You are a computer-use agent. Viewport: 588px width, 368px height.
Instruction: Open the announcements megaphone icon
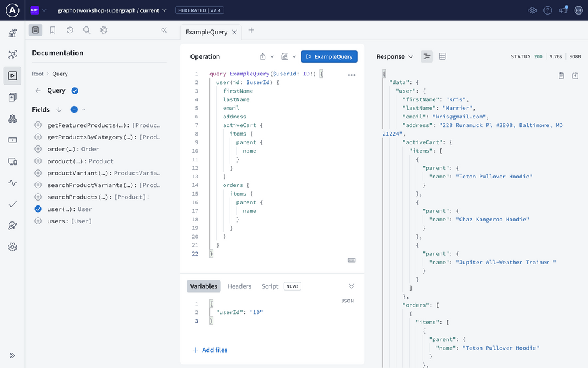563,10
